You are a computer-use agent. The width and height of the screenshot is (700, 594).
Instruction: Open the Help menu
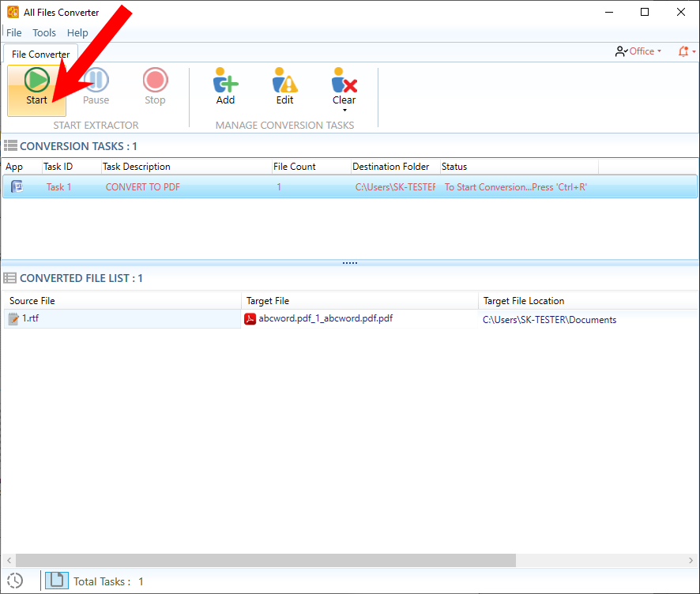click(77, 32)
